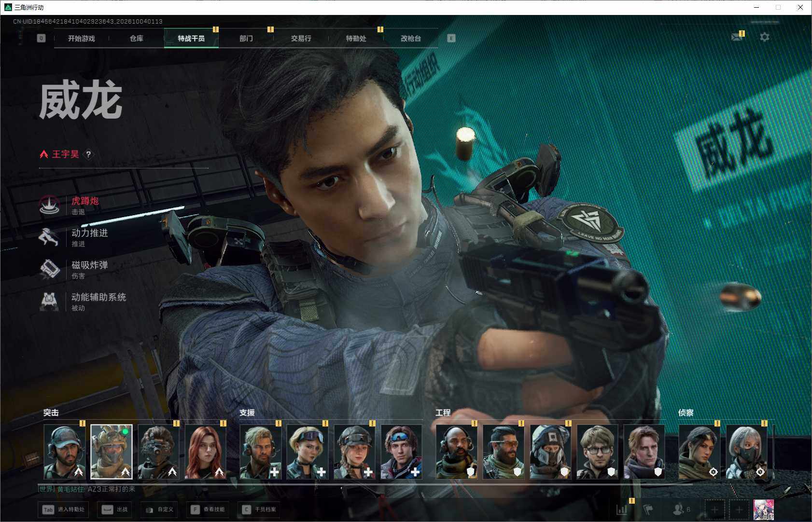
Task: Switch to the 开始游戏 tab
Action: [x=82, y=38]
